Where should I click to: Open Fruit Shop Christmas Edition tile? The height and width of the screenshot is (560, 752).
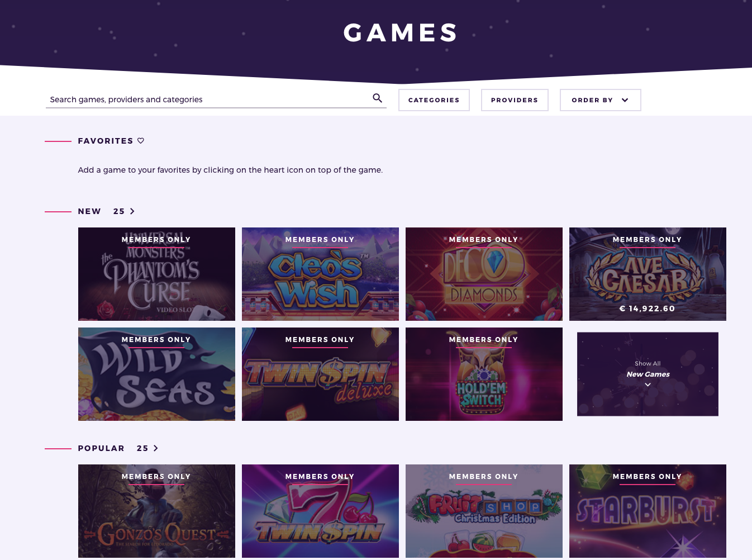point(484,511)
